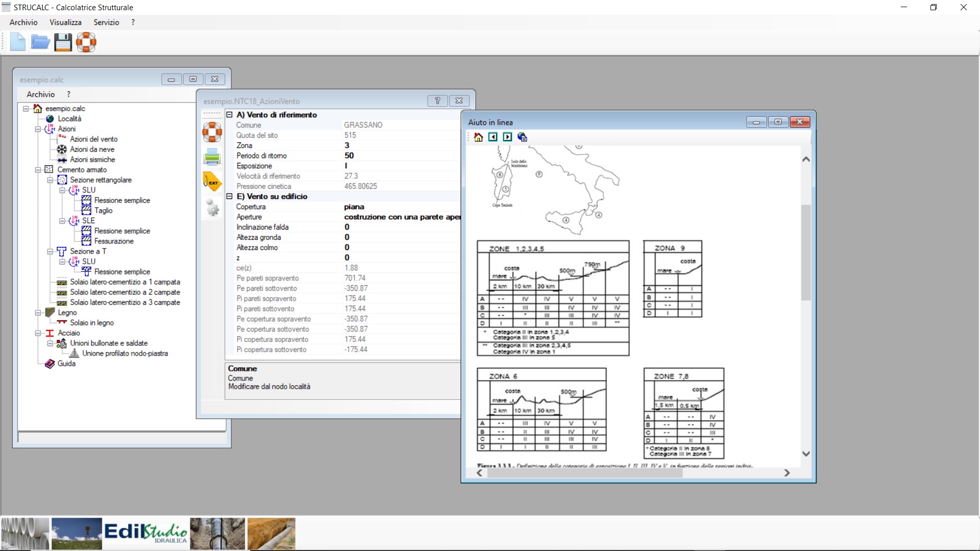Collapse the Cemento armato tree node
Screen dimensions: 980x551
pyautogui.click(x=38, y=170)
